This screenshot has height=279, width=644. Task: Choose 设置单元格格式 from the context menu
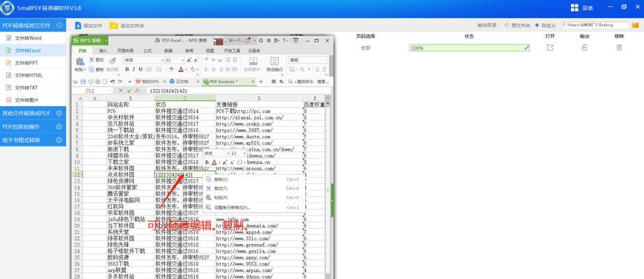254,207
